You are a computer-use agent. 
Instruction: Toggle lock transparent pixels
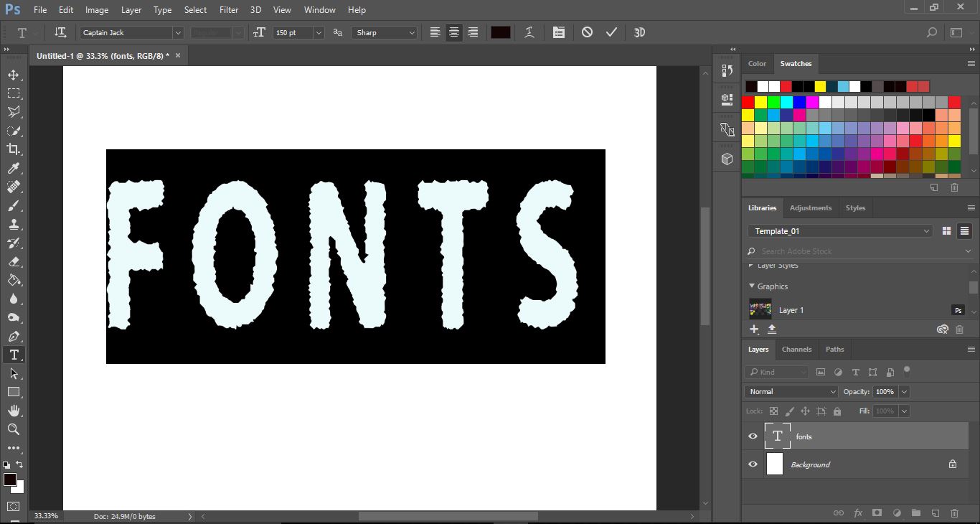coord(773,411)
